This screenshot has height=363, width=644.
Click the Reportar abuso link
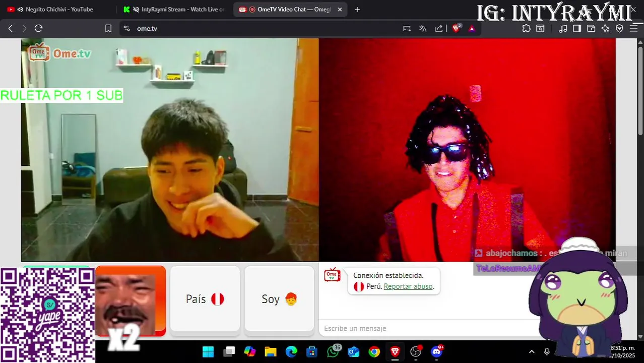tap(408, 286)
